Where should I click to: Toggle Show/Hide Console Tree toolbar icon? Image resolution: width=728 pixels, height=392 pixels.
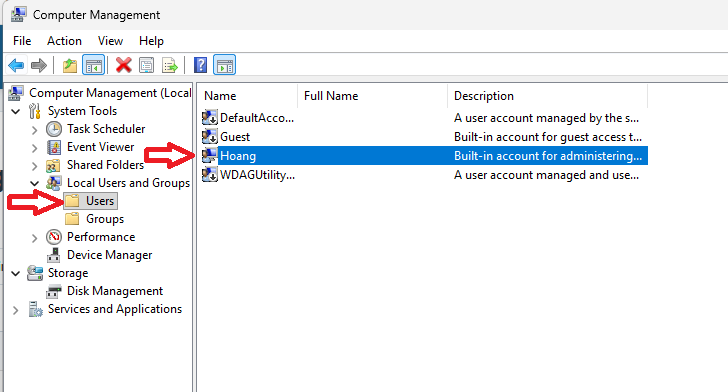click(93, 65)
